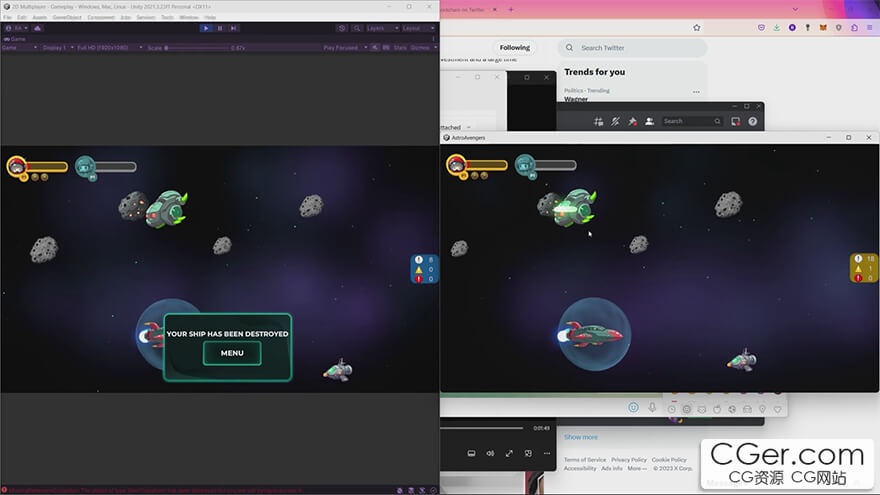Open Gizmos dropdown arrow
Image resolution: width=880 pixels, height=495 pixels.
tap(435, 48)
